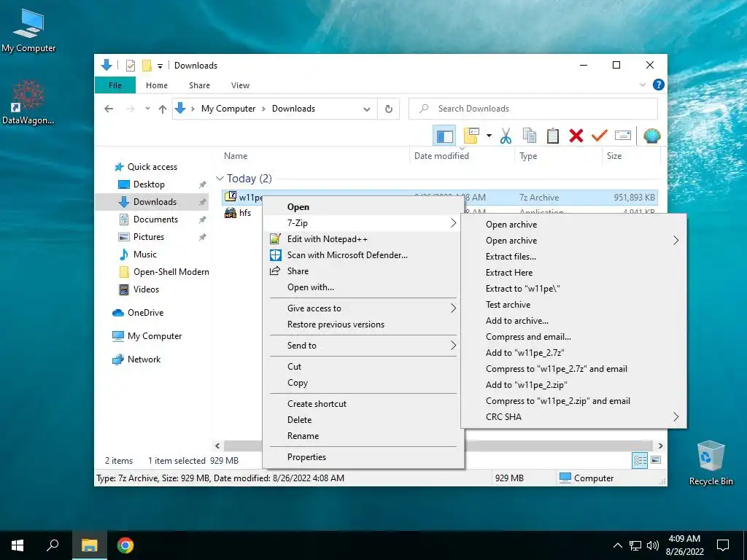
Task: Open the Classic Shell settings shell icon
Action: (x=651, y=136)
